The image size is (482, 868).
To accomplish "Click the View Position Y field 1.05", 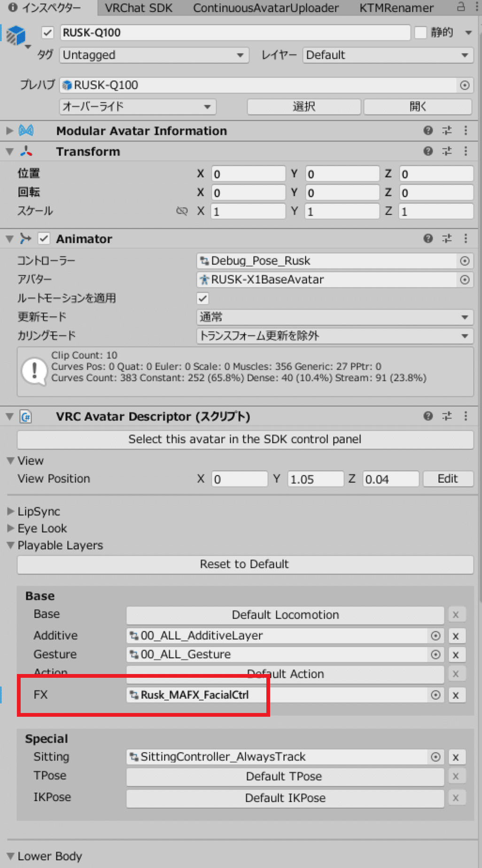I will [x=315, y=479].
